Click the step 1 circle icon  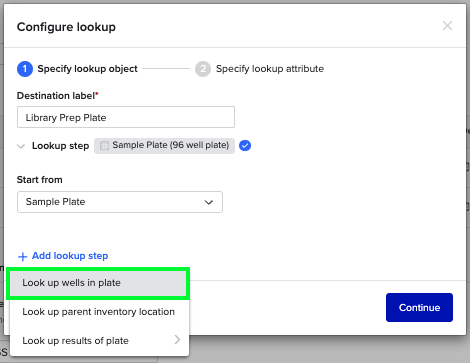[x=25, y=69]
